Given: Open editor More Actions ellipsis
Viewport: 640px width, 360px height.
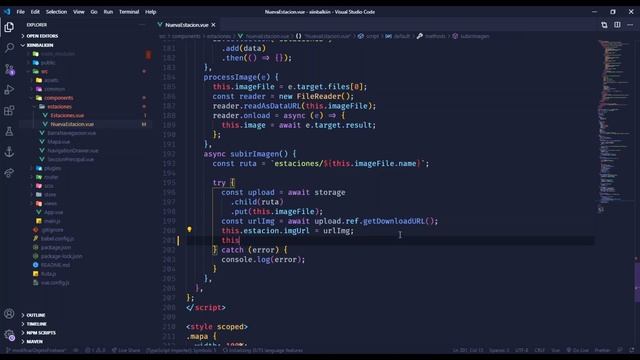Looking at the screenshot, I should tap(630, 25).
